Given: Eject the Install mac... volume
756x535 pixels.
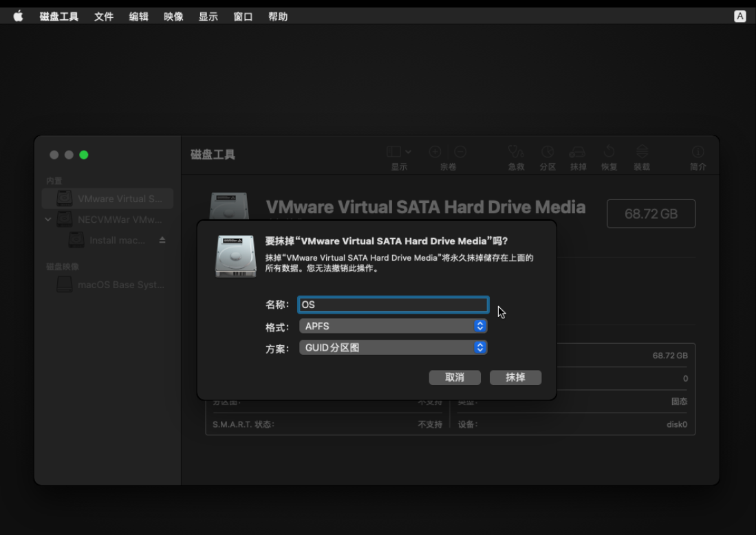Looking at the screenshot, I should [162, 240].
